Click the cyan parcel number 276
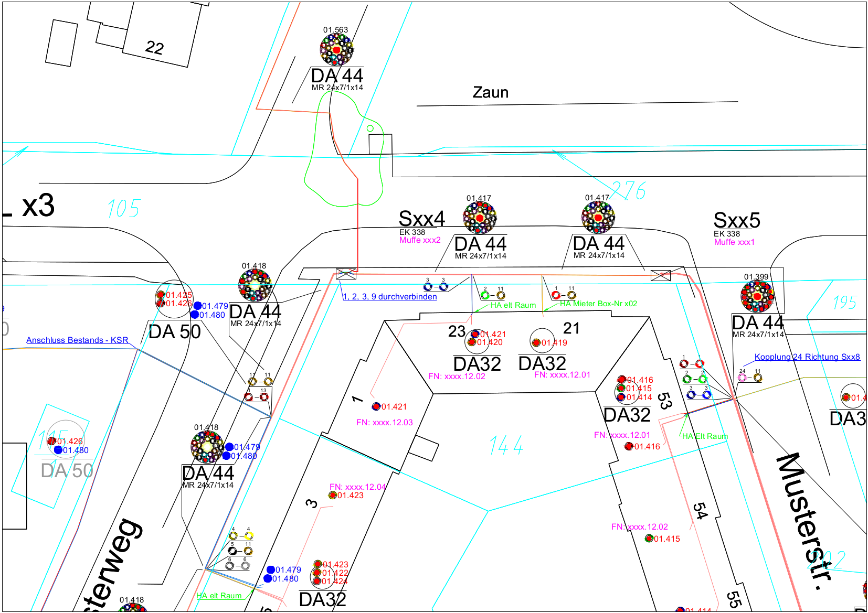This screenshot has width=868, height=613. (628, 191)
